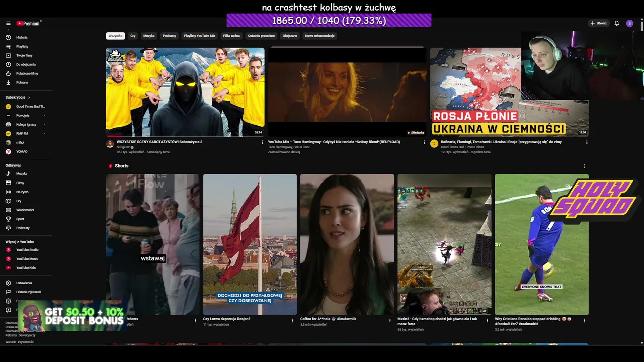
Task: Open the Powojnie subscription channel
Action: [23, 115]
